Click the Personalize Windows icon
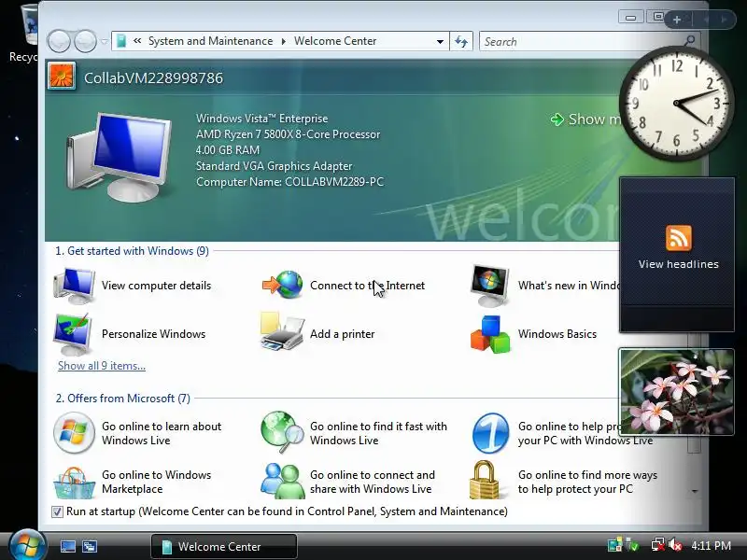This screenshot has height=560, width=747. pos(73,334)
